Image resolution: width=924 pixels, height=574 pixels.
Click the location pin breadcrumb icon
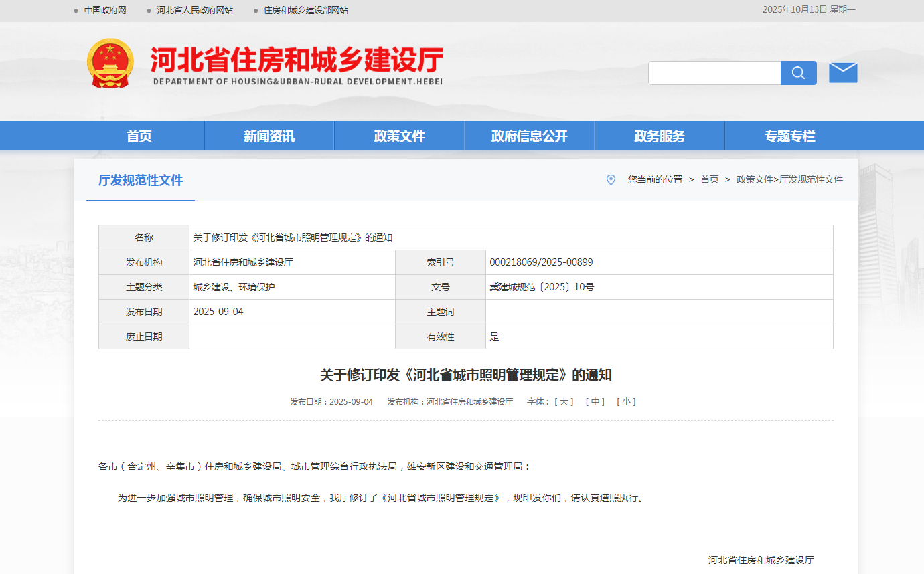tap(611, 179)
